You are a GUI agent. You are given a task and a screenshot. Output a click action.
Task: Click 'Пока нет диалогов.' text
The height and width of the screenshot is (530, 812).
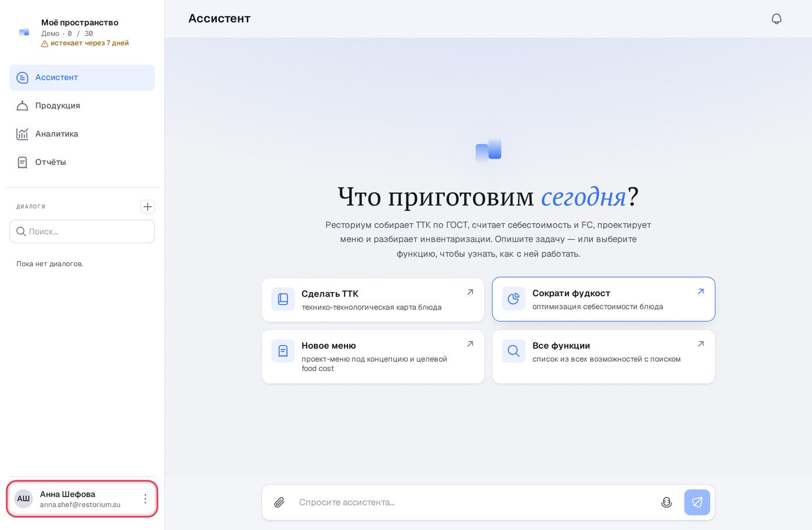(x=50, y=264)
